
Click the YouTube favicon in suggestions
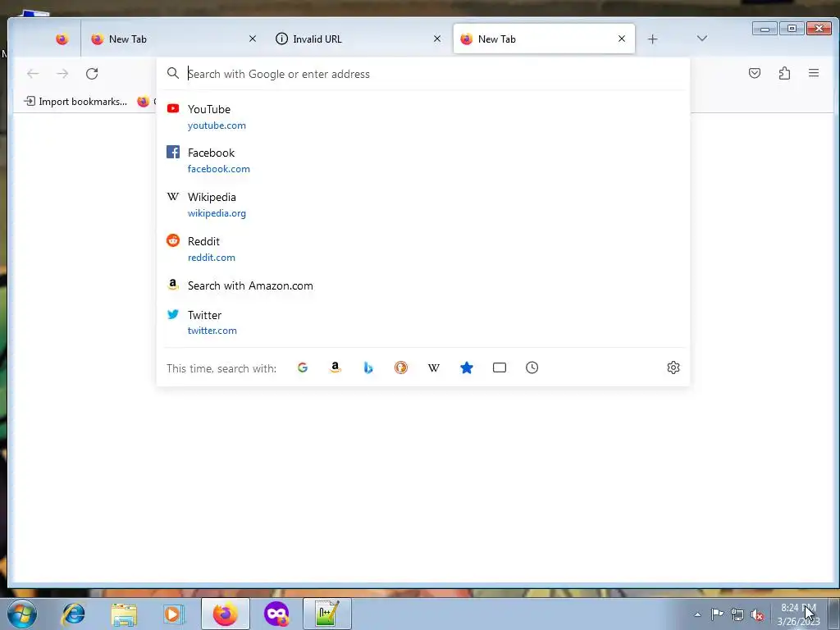pyautogui.click(x=173, y=109)
